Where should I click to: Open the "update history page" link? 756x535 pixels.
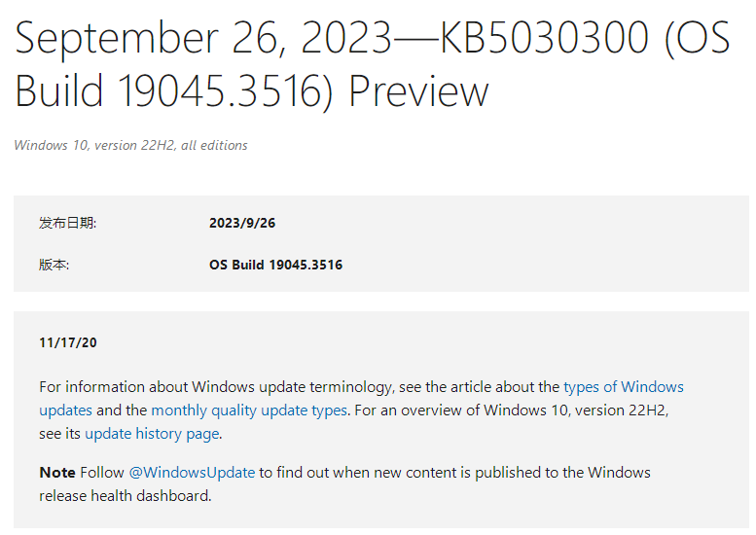(x=152, y=434)
